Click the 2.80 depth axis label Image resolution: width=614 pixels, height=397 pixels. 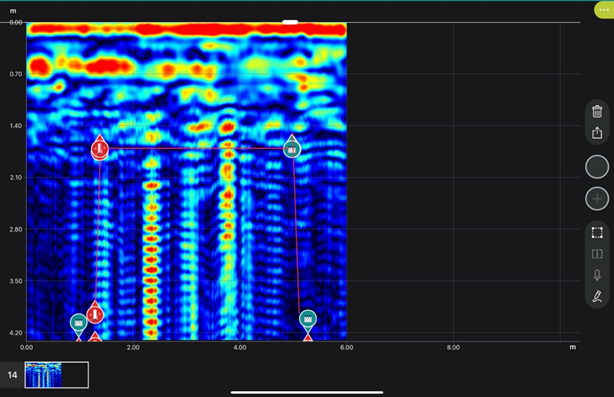tap(16, 229)
